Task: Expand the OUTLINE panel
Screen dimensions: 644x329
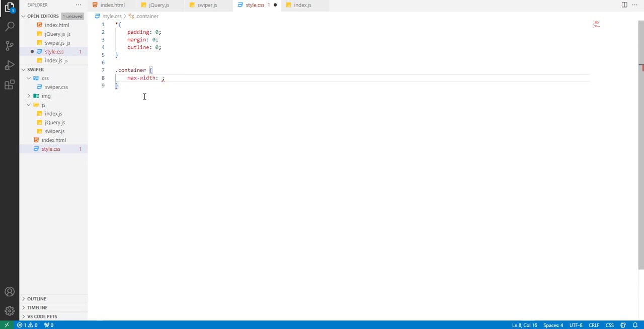Action: 36,299
